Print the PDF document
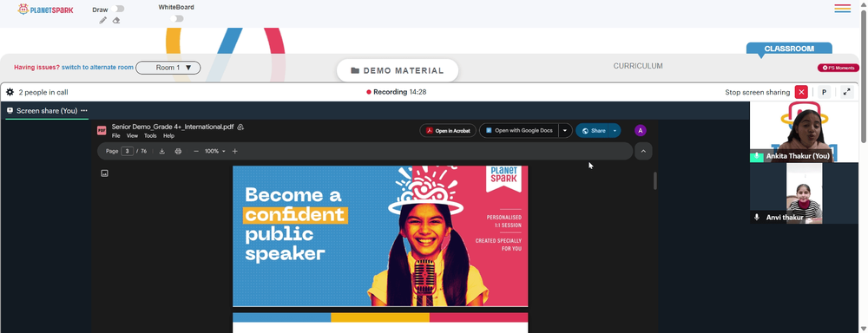868x333 pixels. click(178, 151)
